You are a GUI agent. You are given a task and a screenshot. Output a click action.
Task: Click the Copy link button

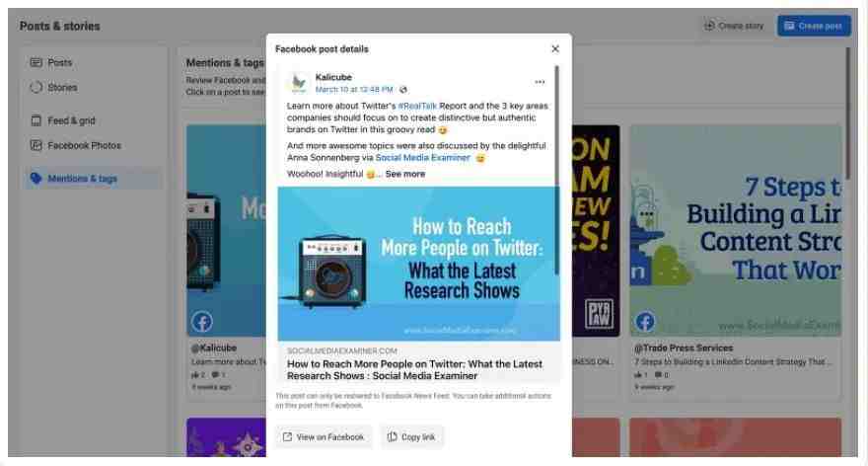(x=411, y=437)
